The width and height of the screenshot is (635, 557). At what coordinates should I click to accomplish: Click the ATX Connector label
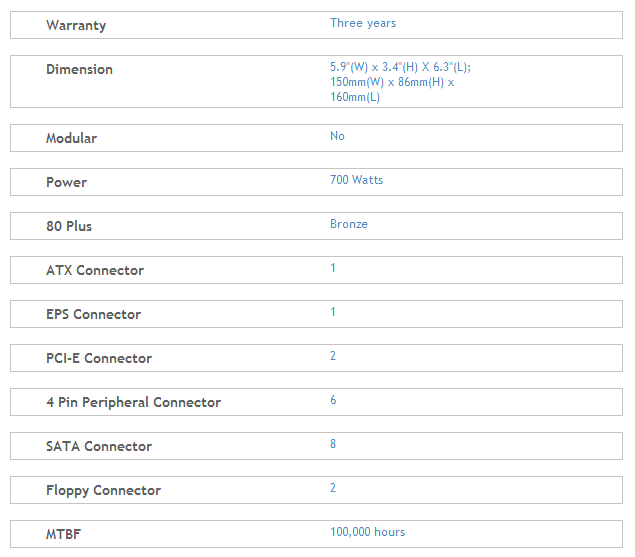click(x=95, y=270)
